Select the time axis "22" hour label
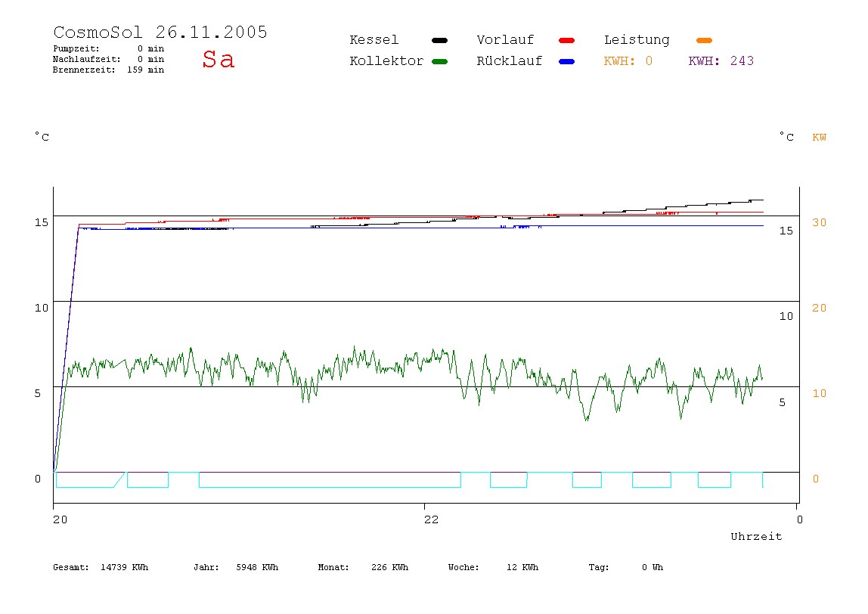The width and height of the screenshot is (868, 614). (431, 519)
